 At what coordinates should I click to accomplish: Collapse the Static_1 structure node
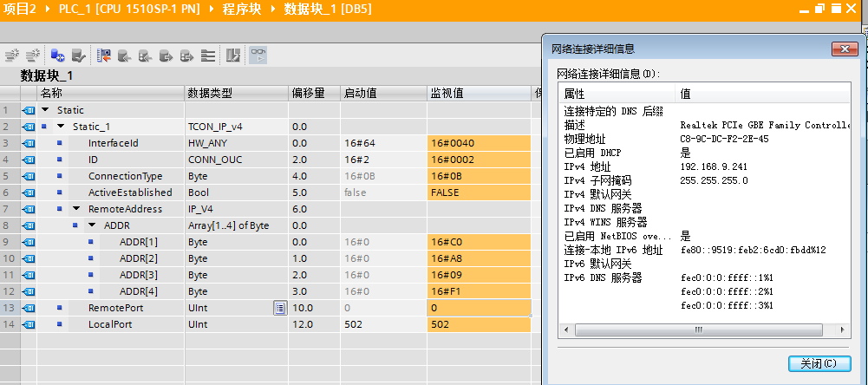(x=61, y=127)
